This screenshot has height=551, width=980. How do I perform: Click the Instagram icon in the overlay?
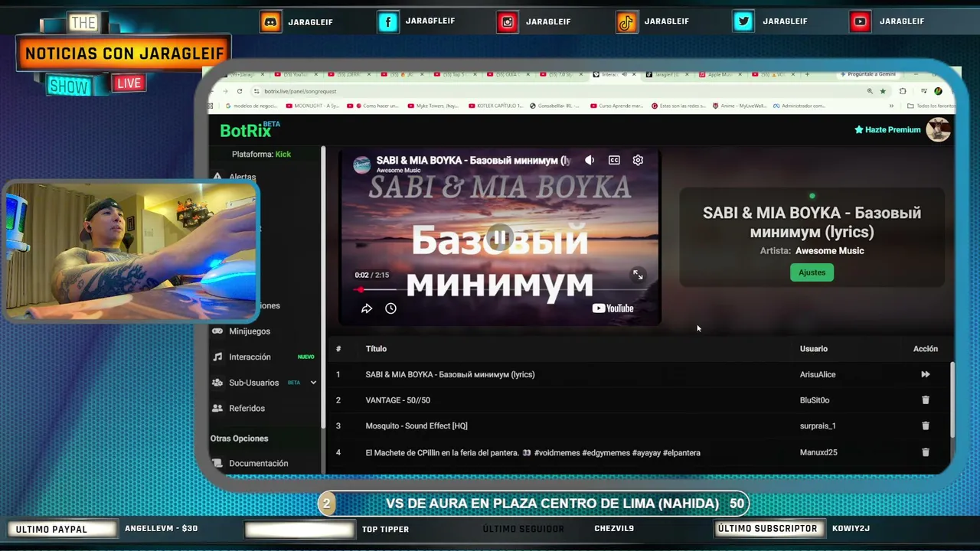click(508, 21)
